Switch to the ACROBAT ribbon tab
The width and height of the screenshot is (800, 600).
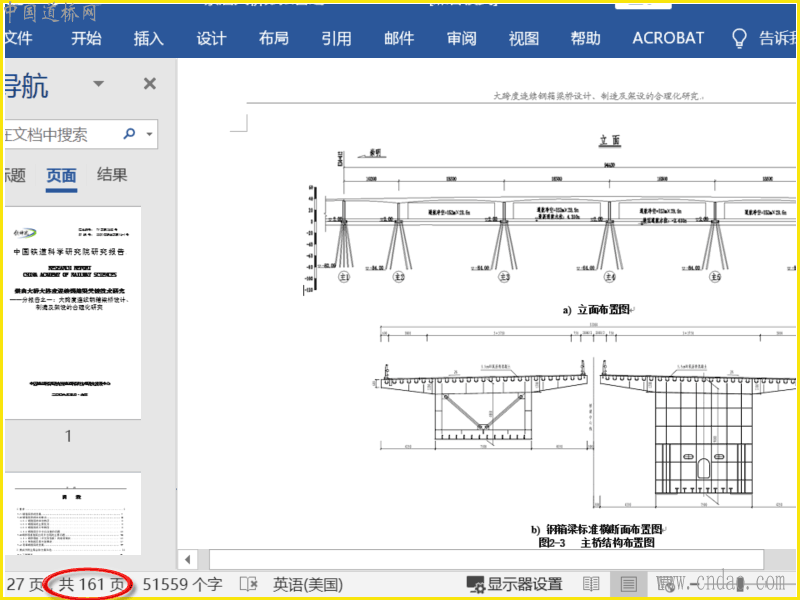[x=668, y=38]
